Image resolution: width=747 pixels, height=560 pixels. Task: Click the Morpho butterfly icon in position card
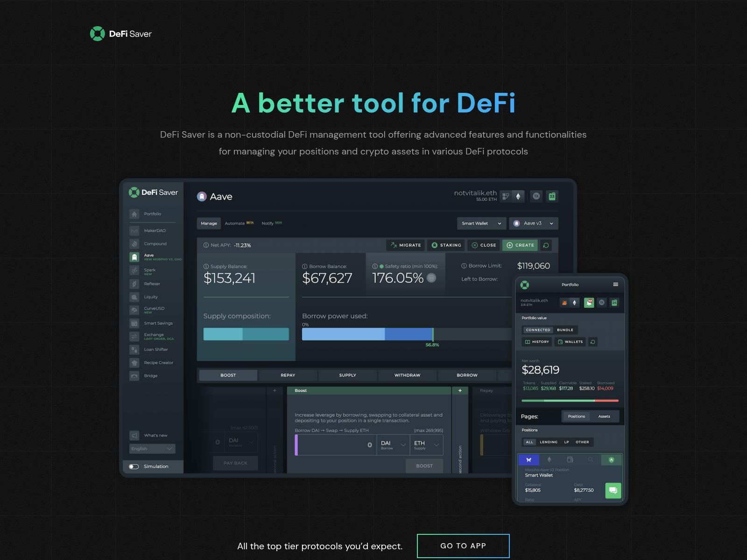click(x=529, y=460)
